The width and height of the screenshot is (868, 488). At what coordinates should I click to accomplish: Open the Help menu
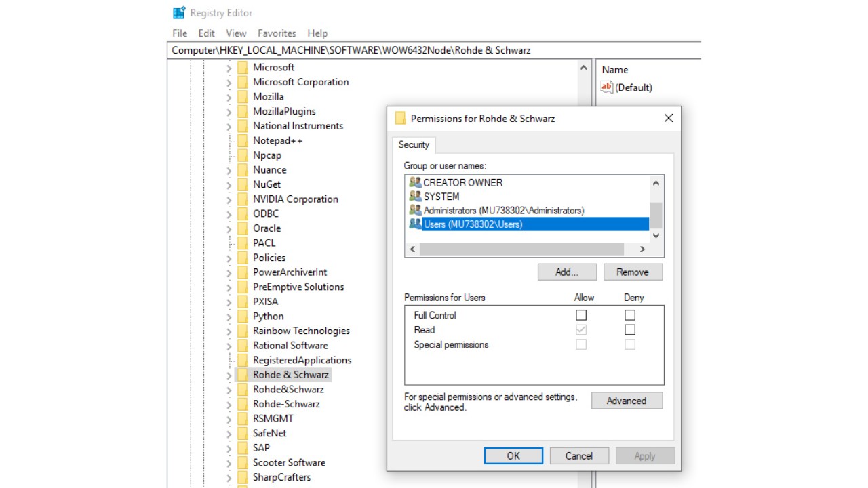[317, 33]
